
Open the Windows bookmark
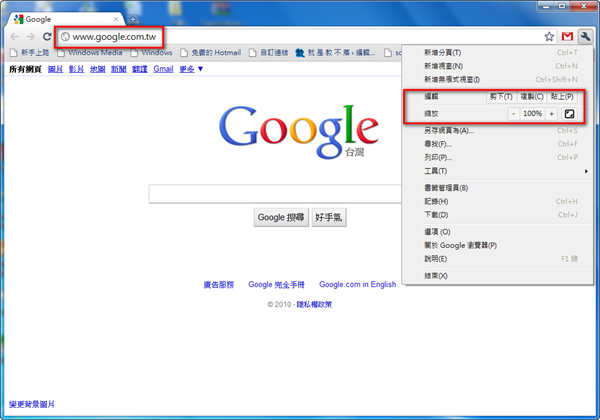[151, 52]
